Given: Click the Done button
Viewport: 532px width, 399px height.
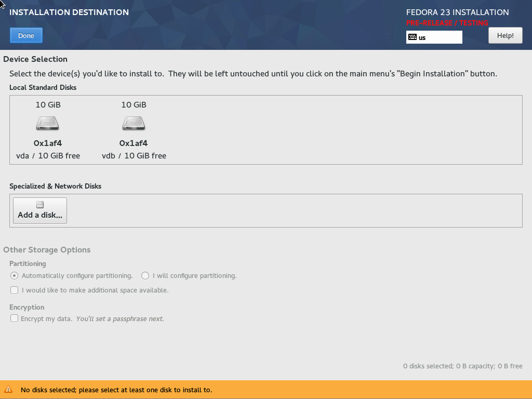Looking at the screenshot, I should coord(26,35).
